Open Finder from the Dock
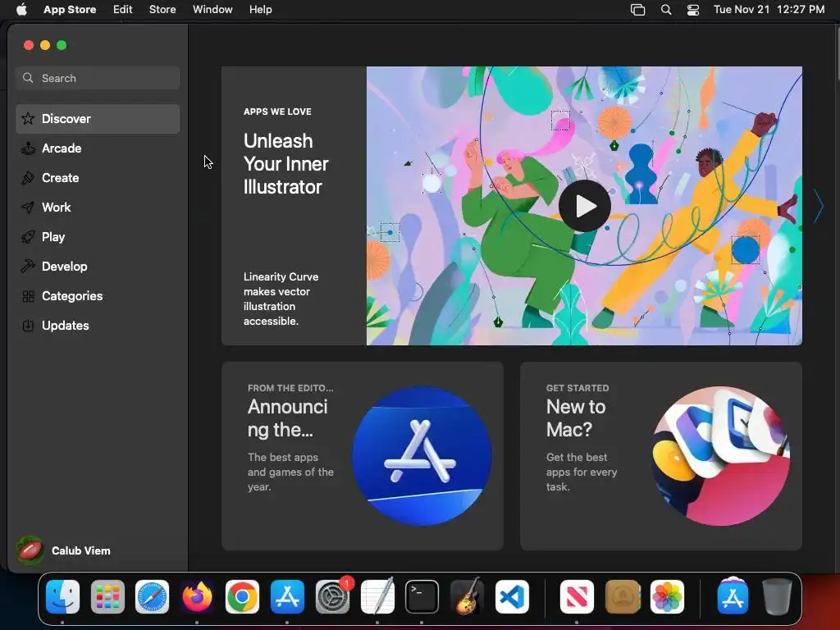Viewport: 840px width, 630px height. point(62,597)
